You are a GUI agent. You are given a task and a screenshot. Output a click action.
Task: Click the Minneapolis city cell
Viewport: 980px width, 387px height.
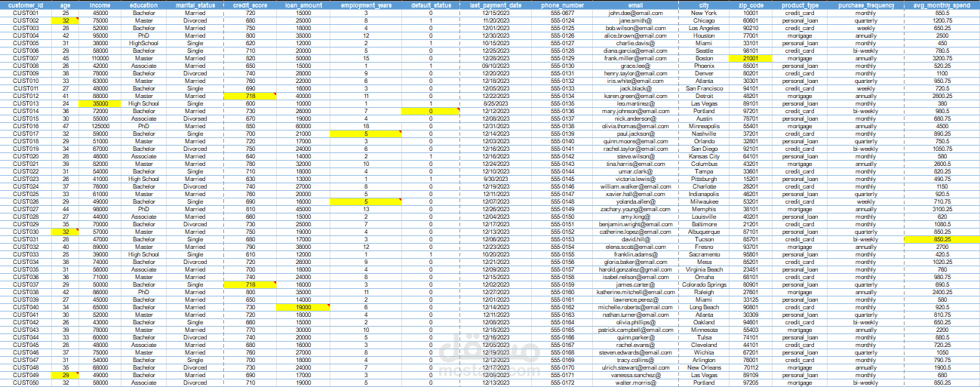704,126
